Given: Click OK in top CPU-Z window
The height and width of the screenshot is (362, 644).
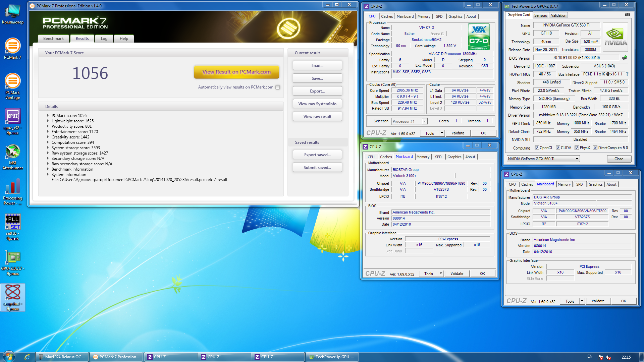Looking at the screenshot, I should [x=483, y=133].
